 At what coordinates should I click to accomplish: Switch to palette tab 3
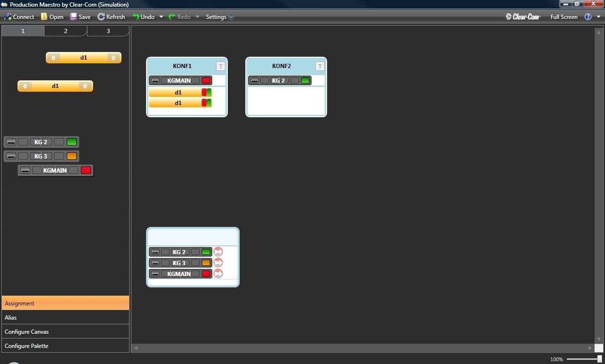(x=108, y=31)
